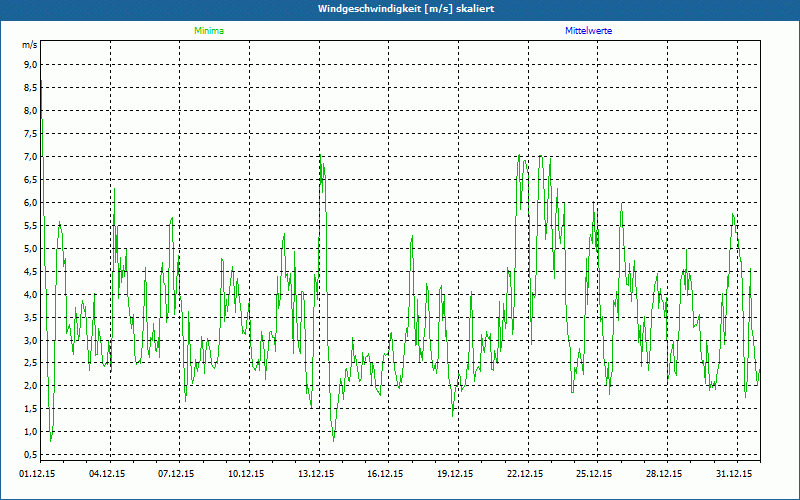This screenshot has width=800, height=500.
Task: Click the 5,0 y-axis value
Action: point(31,249)
